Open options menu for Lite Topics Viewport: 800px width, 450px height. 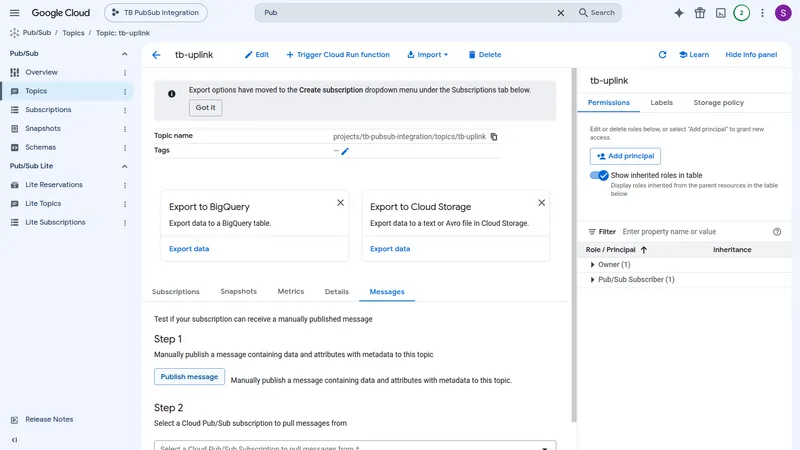click(125, 204)
